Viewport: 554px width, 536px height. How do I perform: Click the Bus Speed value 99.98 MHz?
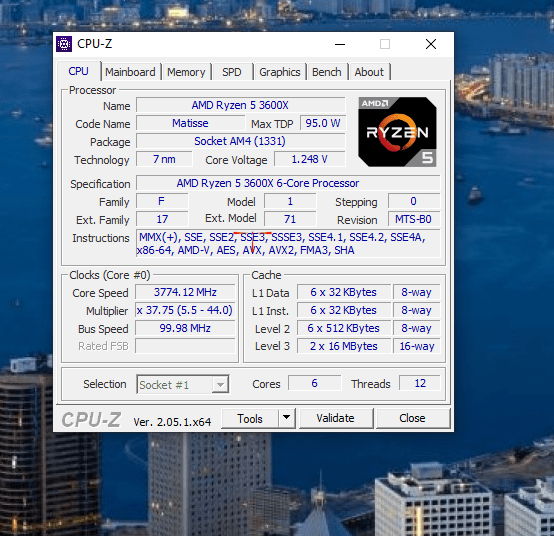tap(185, 328)
